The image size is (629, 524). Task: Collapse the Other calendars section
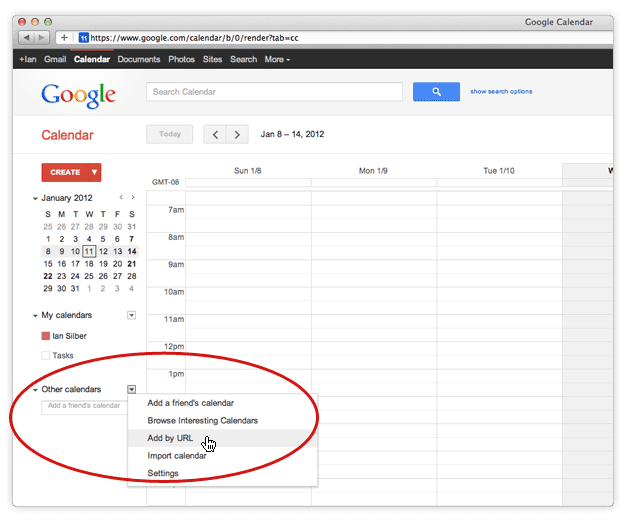point(35,390)
